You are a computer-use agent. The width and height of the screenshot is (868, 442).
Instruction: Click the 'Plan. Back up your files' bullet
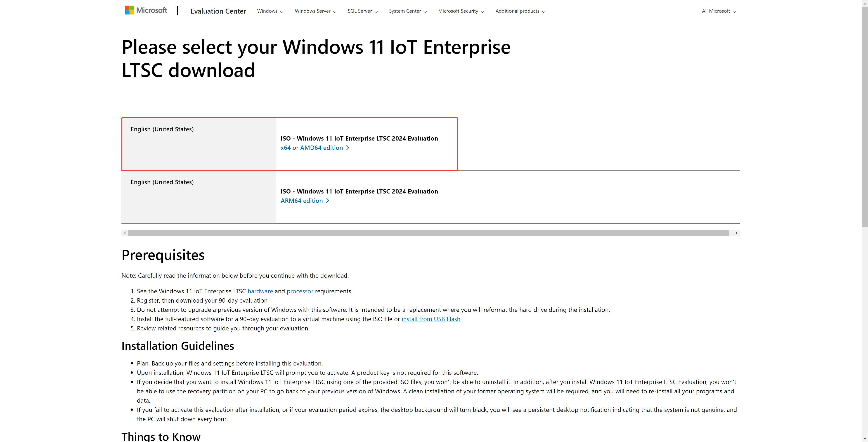230,364
